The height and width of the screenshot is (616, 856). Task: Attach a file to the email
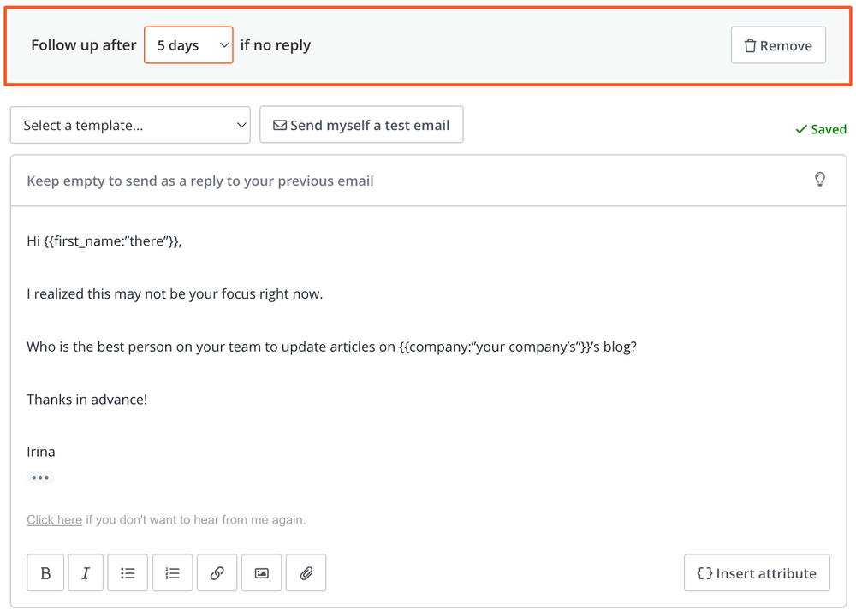point(306,572)
